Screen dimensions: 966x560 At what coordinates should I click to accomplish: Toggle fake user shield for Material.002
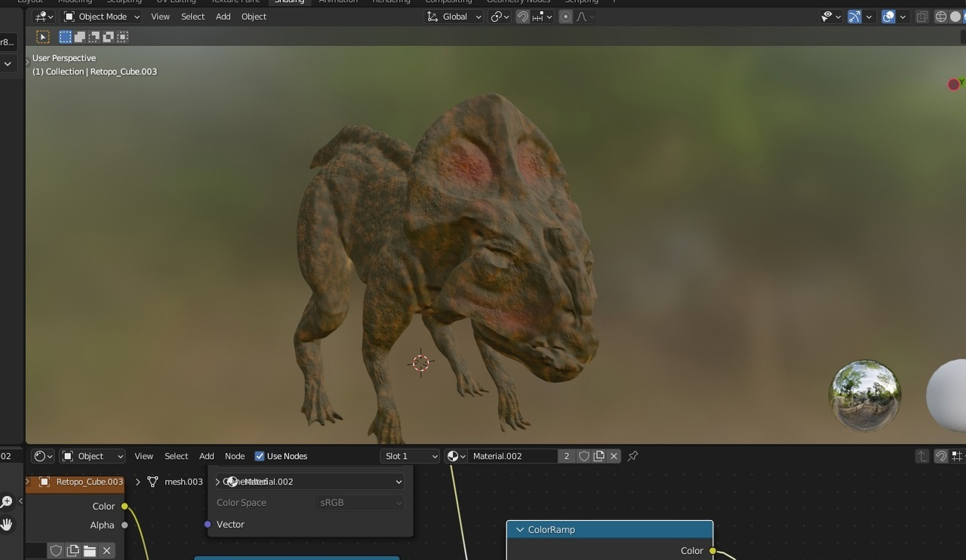tap(584, 456)
